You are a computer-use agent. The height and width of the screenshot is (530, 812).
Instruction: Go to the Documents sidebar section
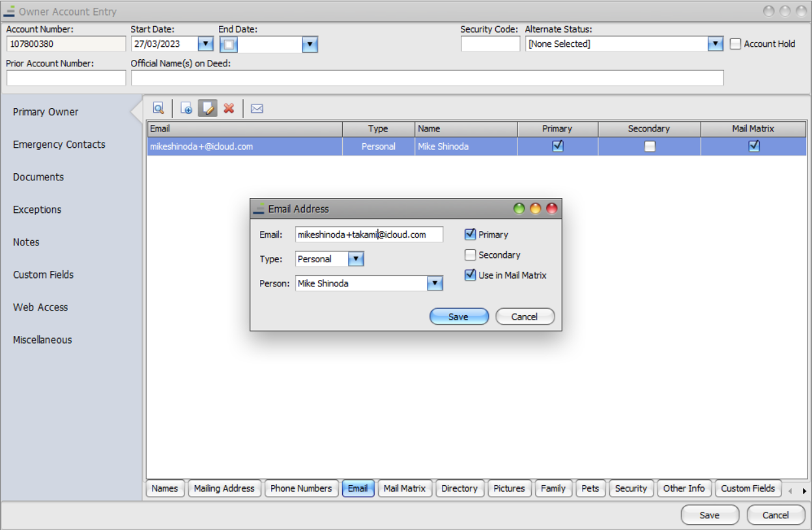point(38,177)
